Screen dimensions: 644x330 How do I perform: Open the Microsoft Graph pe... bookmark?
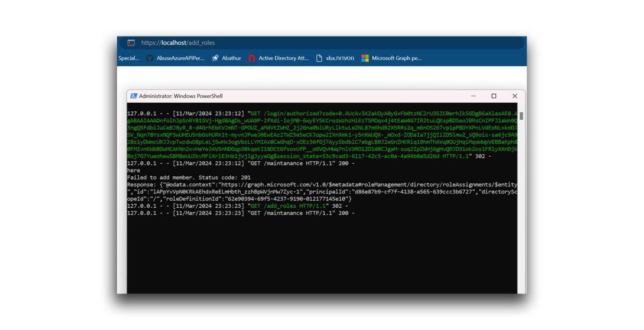point(391,59)
